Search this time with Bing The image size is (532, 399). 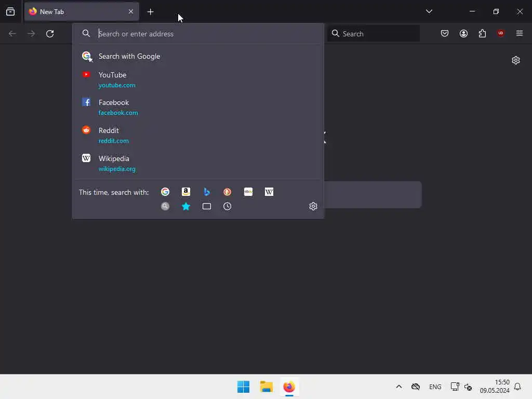point(207,192)
